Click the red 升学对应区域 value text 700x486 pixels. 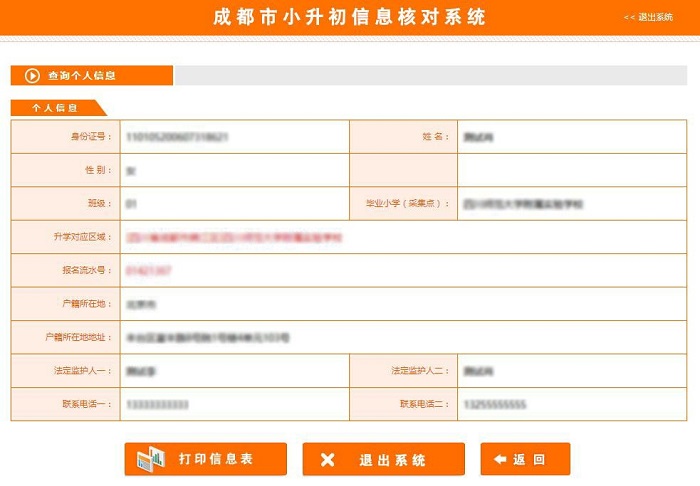click(234, 238)
